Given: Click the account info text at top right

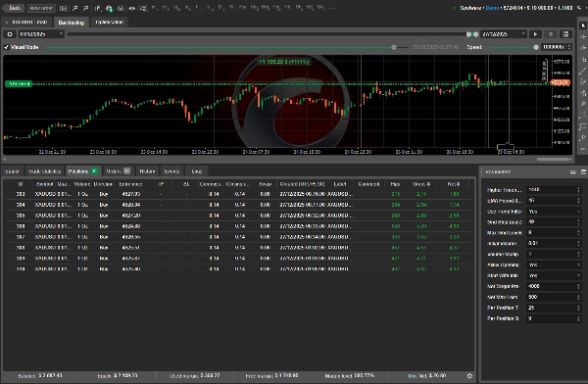Looking at the screenshot, I should coord(516,8).
